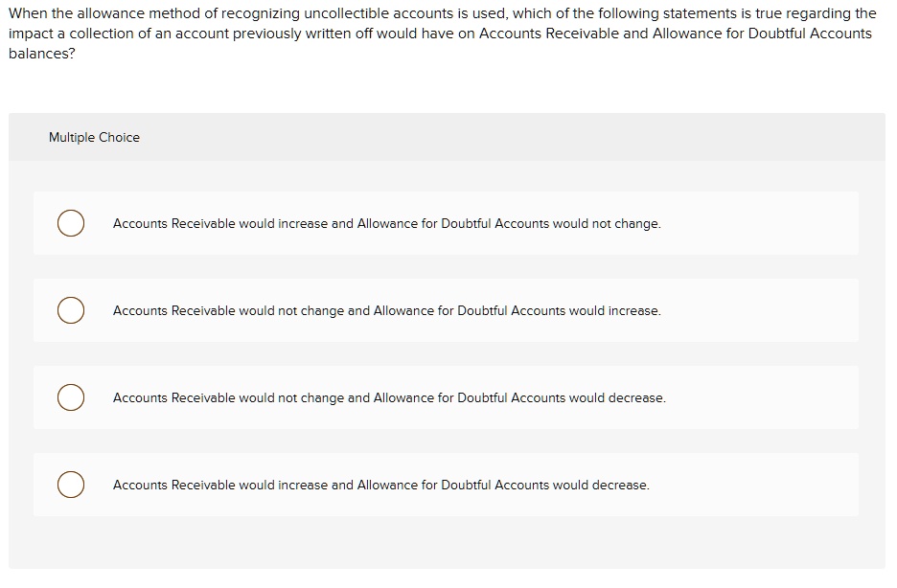Select the radio button beside 'Accounts Receivable would not change and Allowance would increase'
The width and height of the screenshot is (897, 588).
70,310
